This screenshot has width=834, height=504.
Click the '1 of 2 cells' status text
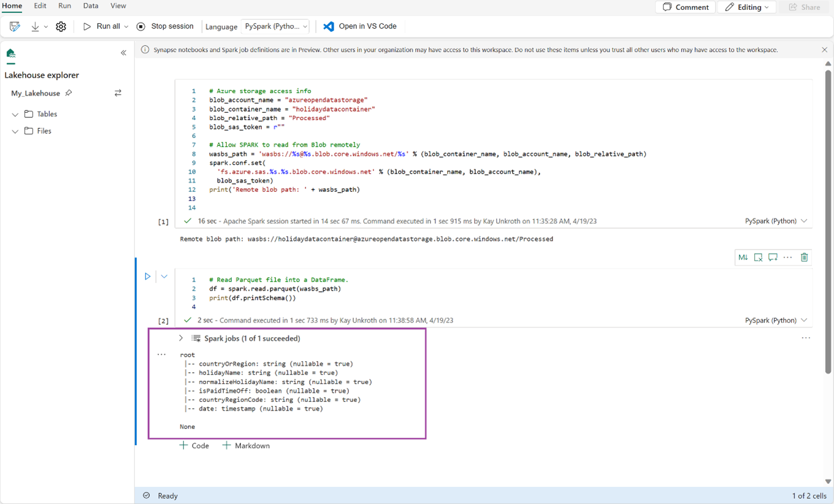click(809, 495)
